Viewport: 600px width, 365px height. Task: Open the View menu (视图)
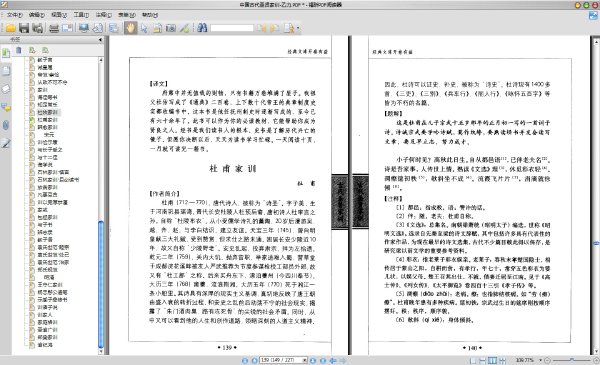[59, 15]
